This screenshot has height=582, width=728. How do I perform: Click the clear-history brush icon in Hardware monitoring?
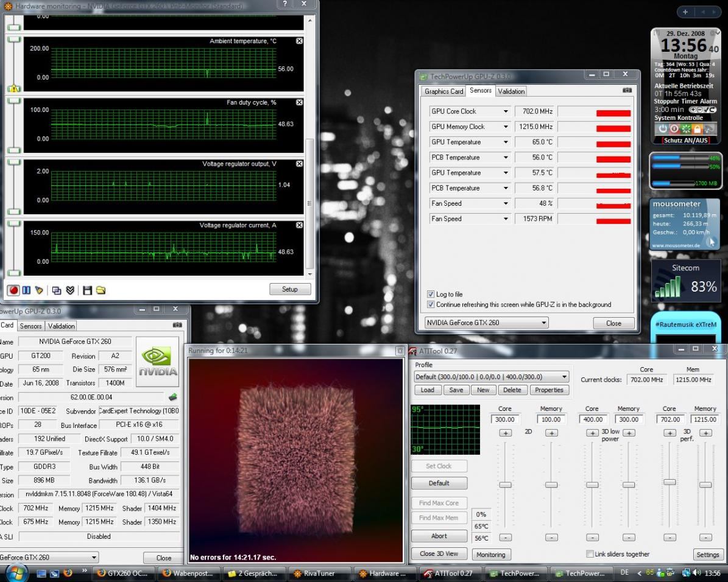[40, 290]
